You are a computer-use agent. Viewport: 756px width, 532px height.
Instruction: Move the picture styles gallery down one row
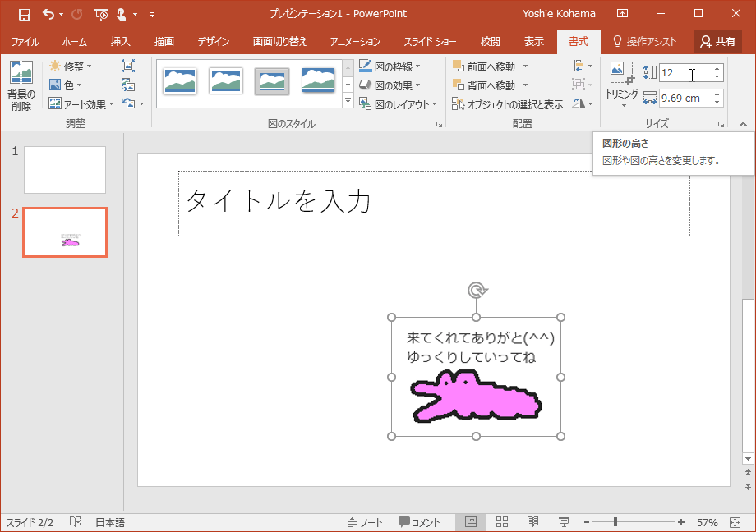point(348,85)
